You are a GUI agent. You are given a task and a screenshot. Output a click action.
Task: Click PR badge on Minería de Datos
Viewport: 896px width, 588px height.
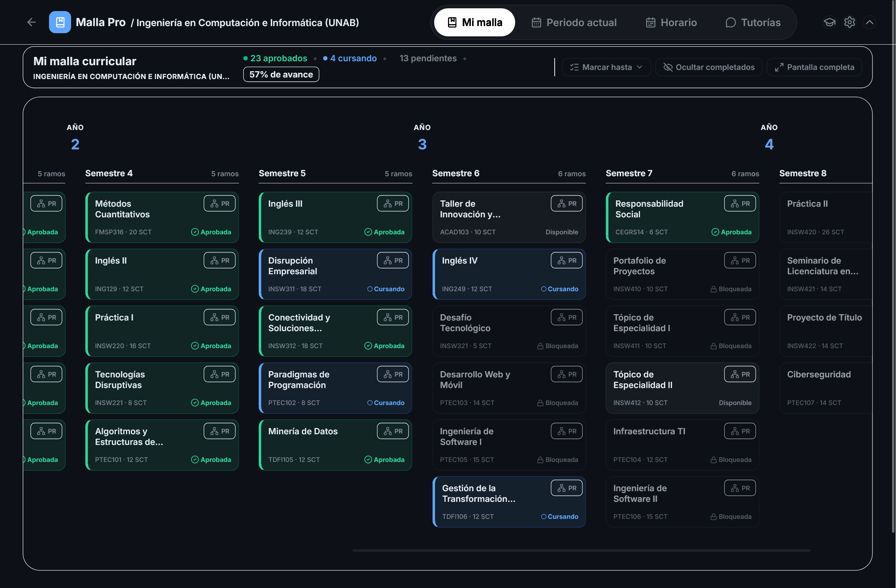click(393, 431)
